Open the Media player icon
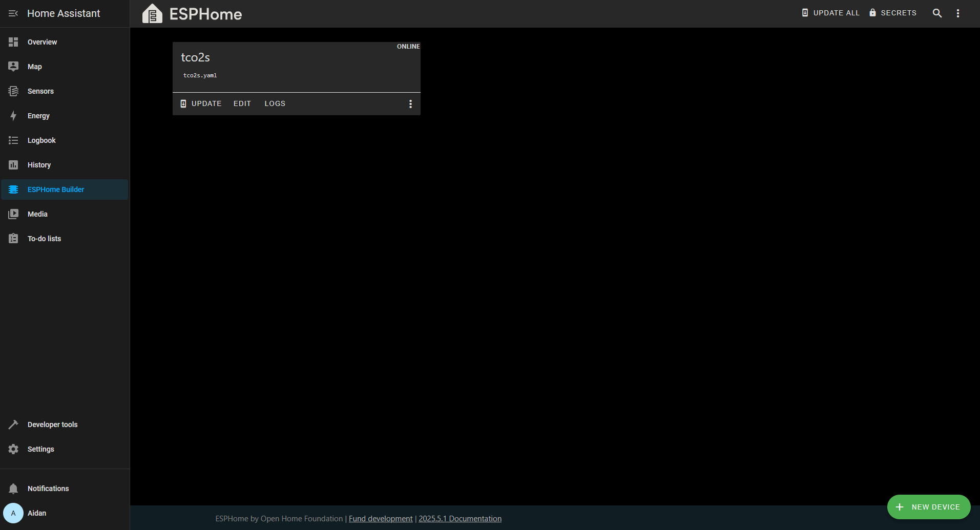 [x=13, y=214]
